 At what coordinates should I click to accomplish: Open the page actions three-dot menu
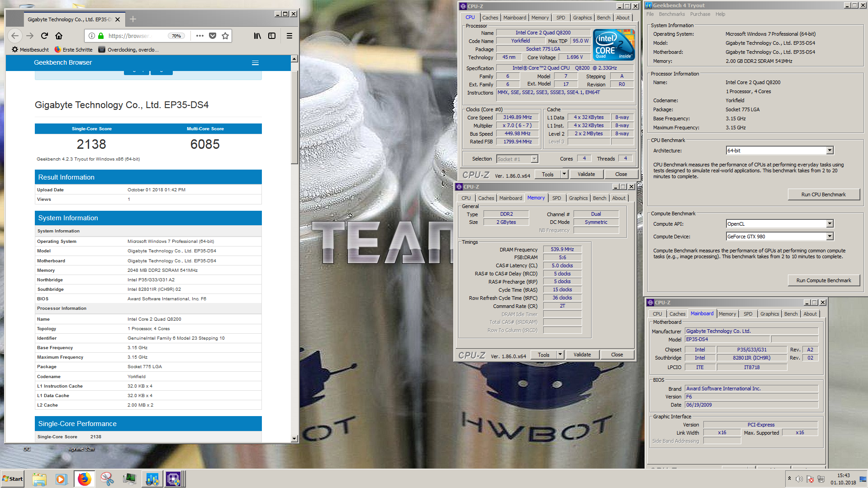[x=200, y=36]
